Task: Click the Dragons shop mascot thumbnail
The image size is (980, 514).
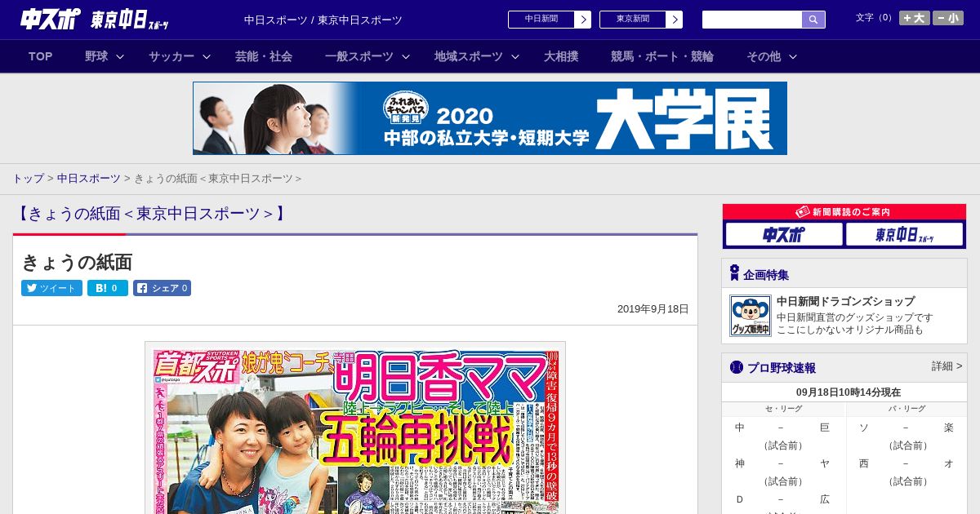Action: (751, 316)
